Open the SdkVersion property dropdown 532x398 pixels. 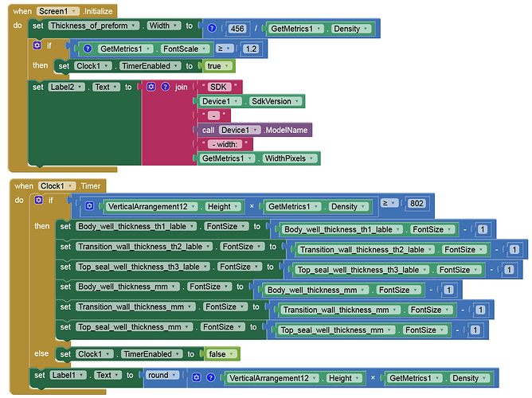pyautogui.click(x=276, y=101)
